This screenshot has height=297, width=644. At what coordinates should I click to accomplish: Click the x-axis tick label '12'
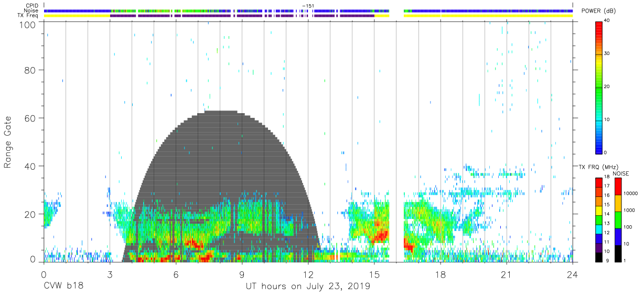click(308, 275)
